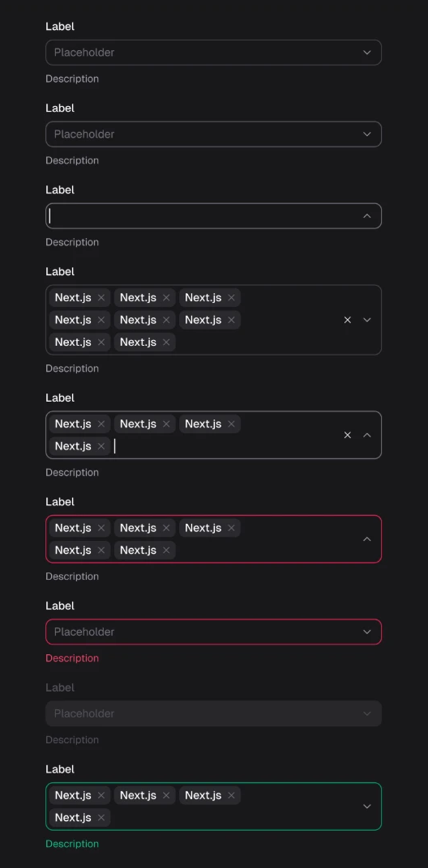Expand the eight-tag multiselect with down chevron
Viewport: 428px width, 868px height.
point(367,320)
